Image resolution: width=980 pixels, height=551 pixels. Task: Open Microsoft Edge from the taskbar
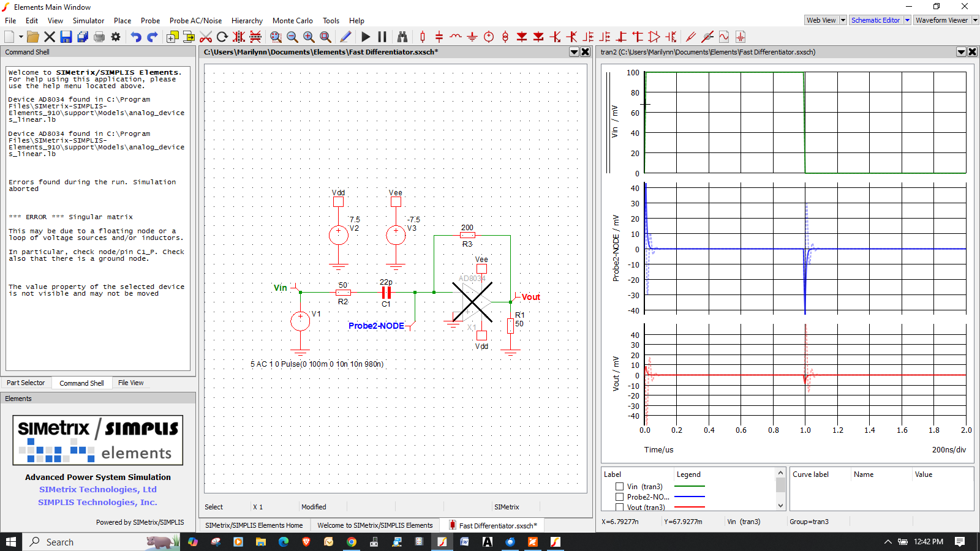(x=284, y=542)
